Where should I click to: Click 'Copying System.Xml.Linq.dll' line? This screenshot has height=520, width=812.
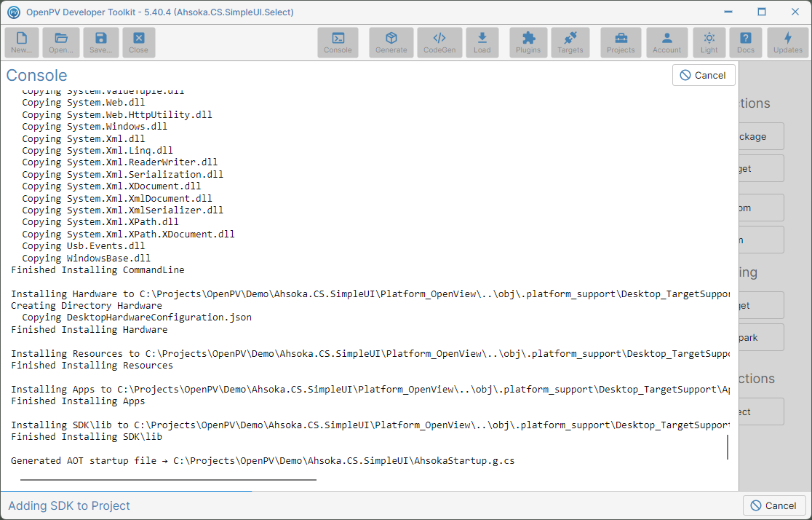(97, 150)
